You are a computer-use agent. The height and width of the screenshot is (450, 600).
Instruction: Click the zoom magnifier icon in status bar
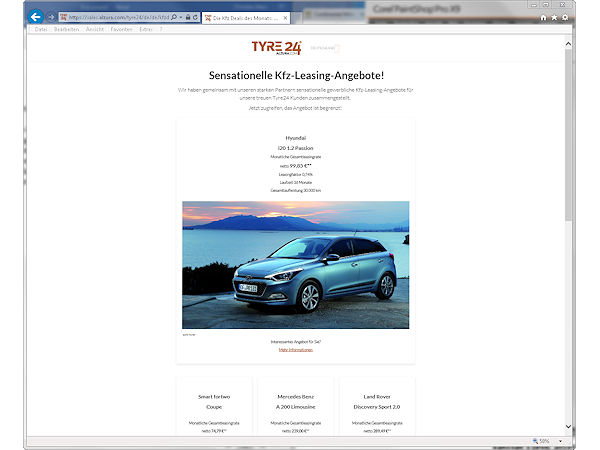click(535, 441)
